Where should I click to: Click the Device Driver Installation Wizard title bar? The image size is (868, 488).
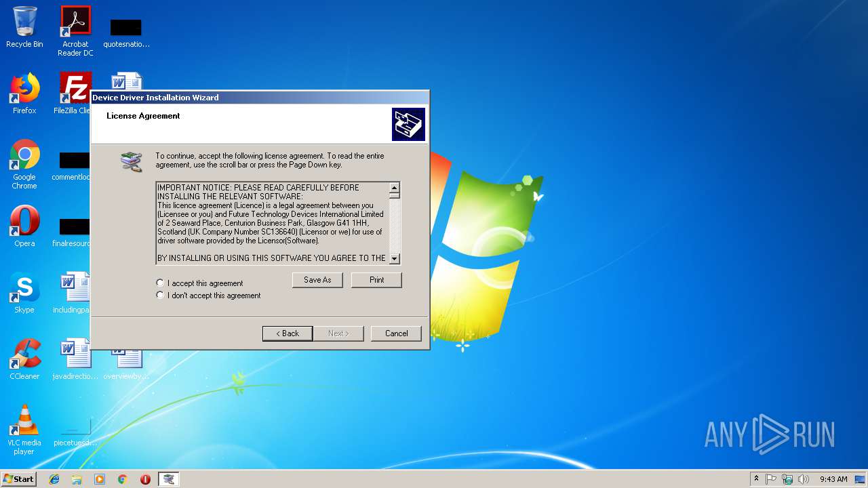click(x=260, y=98)
